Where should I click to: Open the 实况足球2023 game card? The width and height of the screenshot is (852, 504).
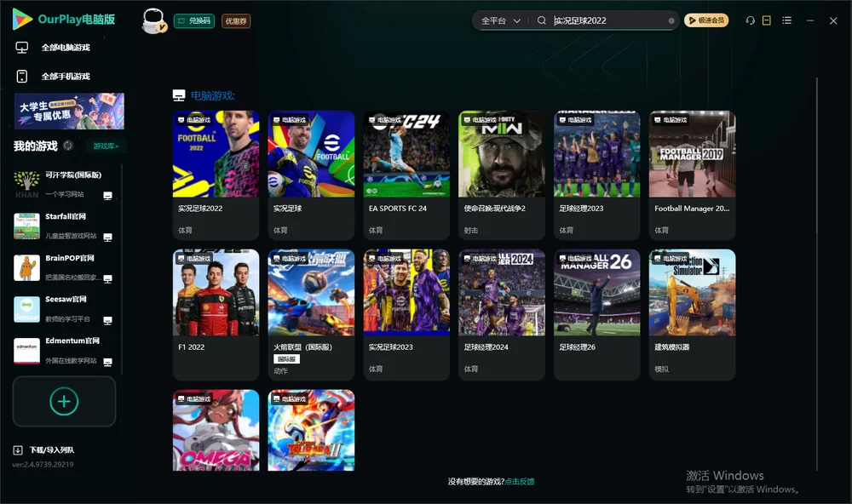tap(406, 314)
